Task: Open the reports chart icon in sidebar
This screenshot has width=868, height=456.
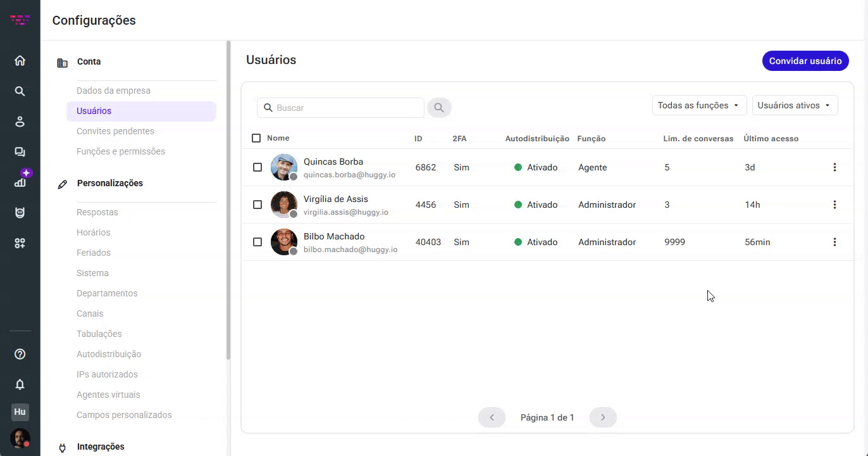Action: [20, 182]
